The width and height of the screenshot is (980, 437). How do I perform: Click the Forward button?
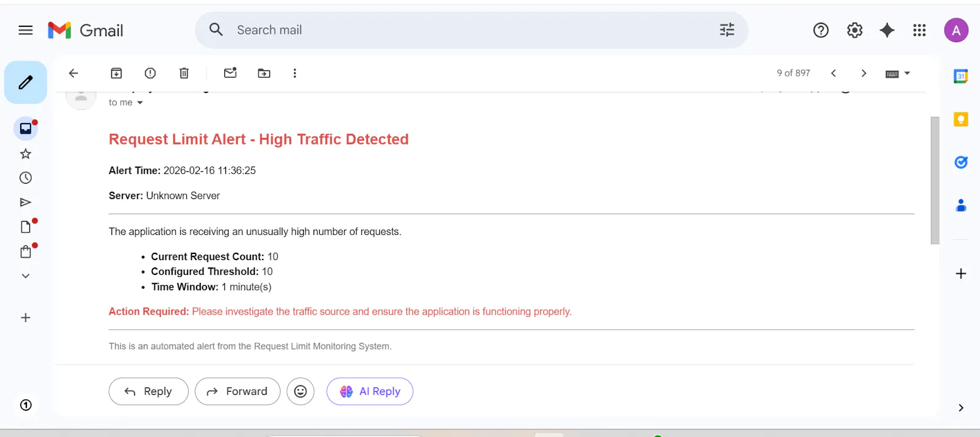pos(238,391)
